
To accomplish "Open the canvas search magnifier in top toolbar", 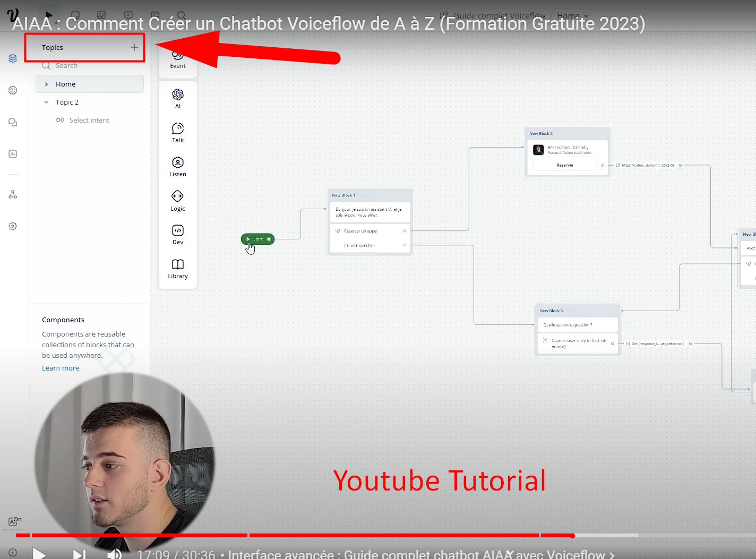I will (x=182, y=15).
